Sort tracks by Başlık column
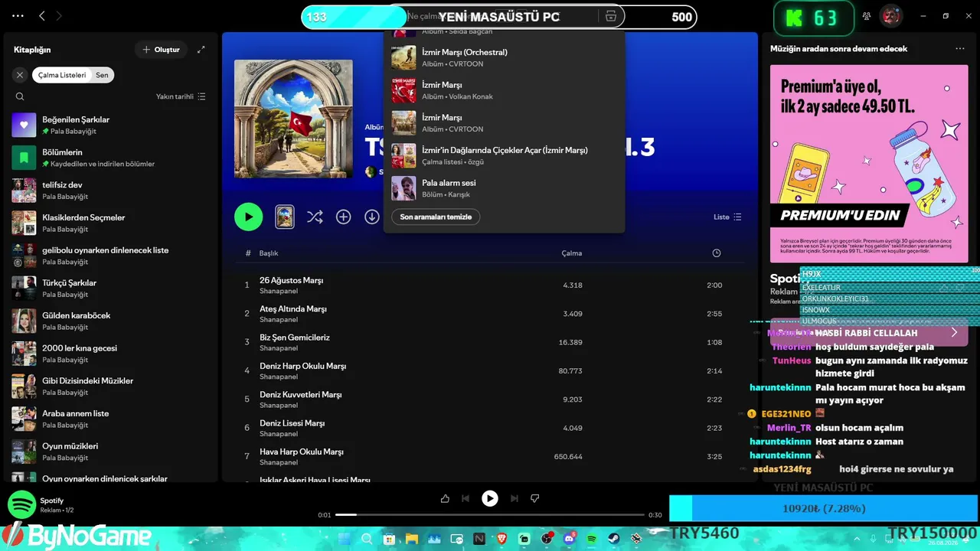980x551 pixels. coord(269,253)
